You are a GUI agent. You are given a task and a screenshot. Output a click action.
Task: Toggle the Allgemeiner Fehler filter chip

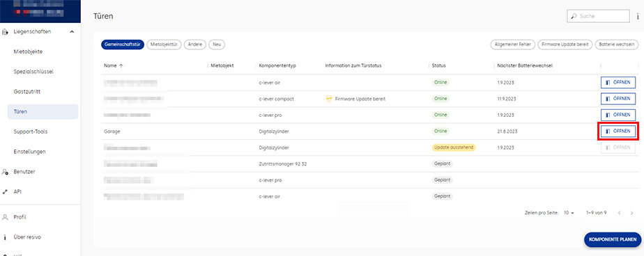pos(512,45)
